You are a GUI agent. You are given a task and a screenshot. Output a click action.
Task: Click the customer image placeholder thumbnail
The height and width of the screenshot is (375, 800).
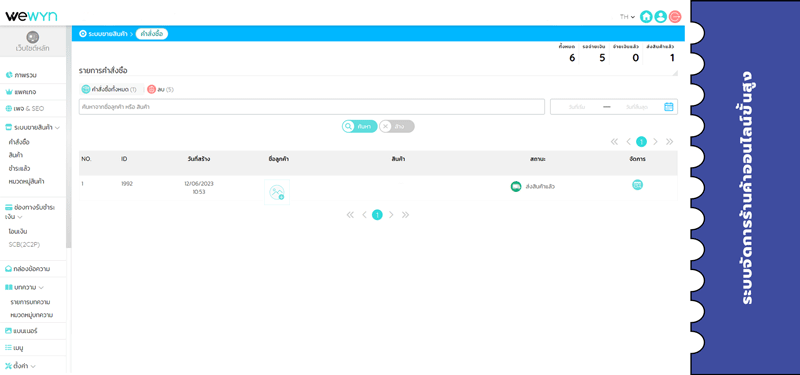pyautogui.click(x=277, y=192)
